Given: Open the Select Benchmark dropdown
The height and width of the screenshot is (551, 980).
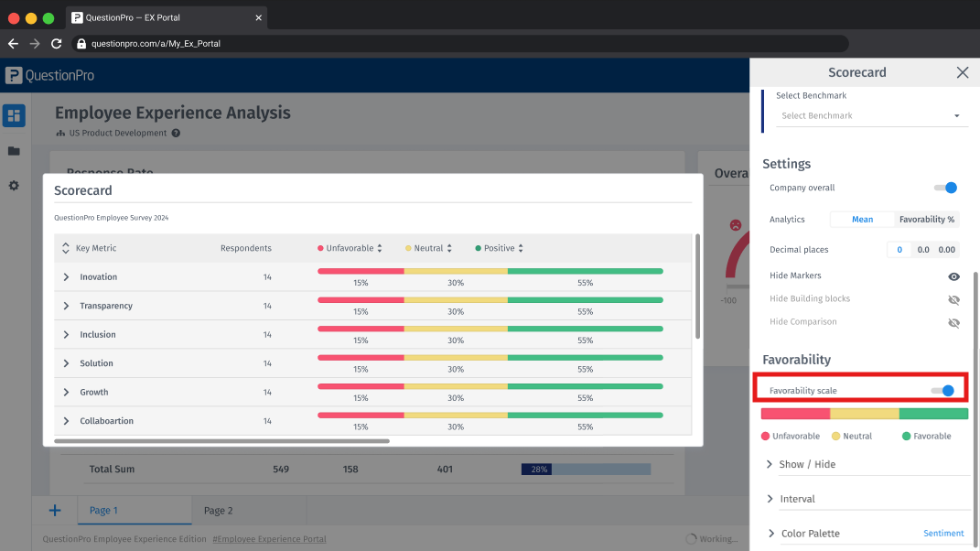Looking at the screenshot, I should tap(869, 116).
